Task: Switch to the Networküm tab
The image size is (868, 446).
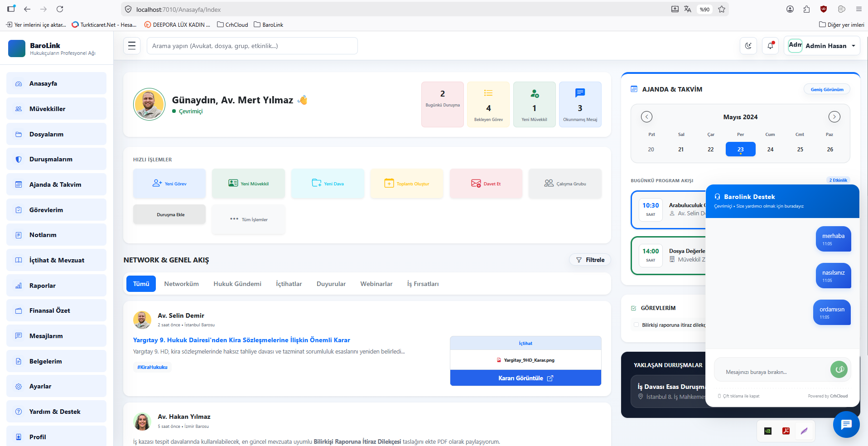Action: coord(181,284)
